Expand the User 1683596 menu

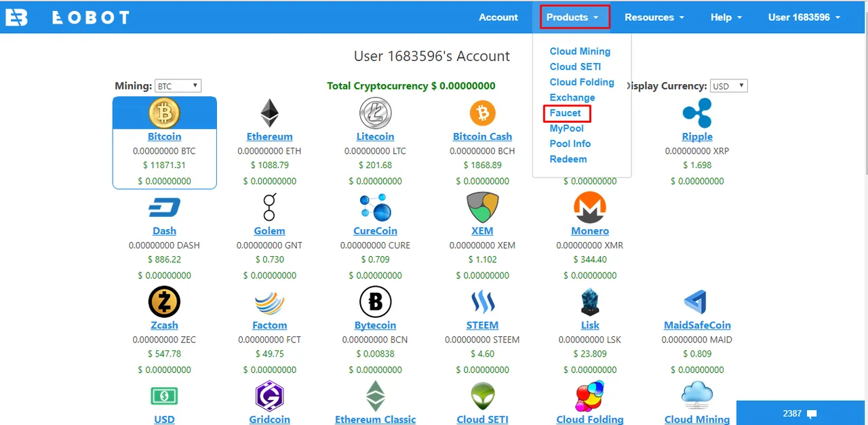tap(804, 17)
